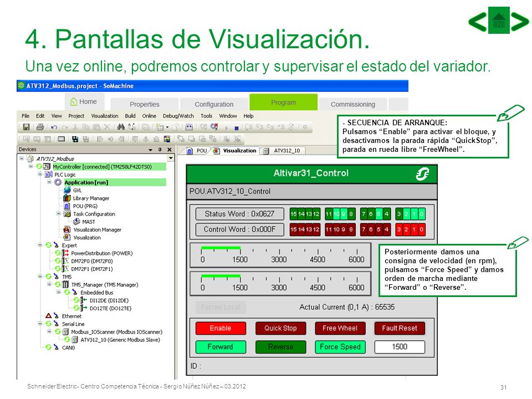Pin the Devices panel with the pushpin icon
Viewport: 532px width, 399px height.
coord(160,149)
